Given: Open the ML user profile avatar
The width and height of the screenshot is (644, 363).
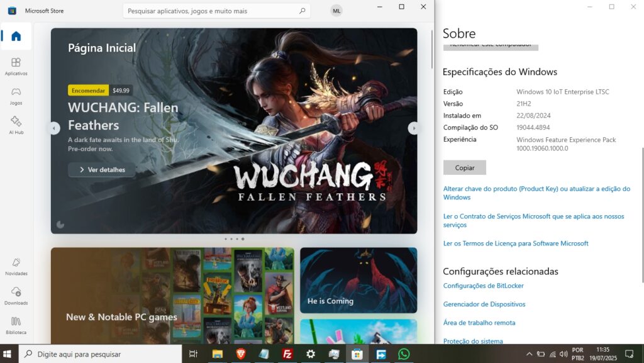Looking at the screenshot, I should [336, 11].
